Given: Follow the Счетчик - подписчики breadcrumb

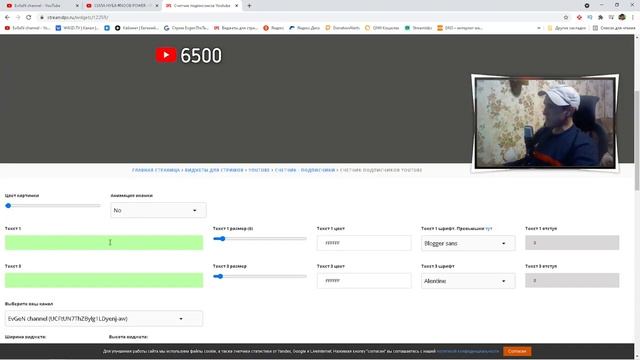Looking at the screenshot, I should pos(305,170).
